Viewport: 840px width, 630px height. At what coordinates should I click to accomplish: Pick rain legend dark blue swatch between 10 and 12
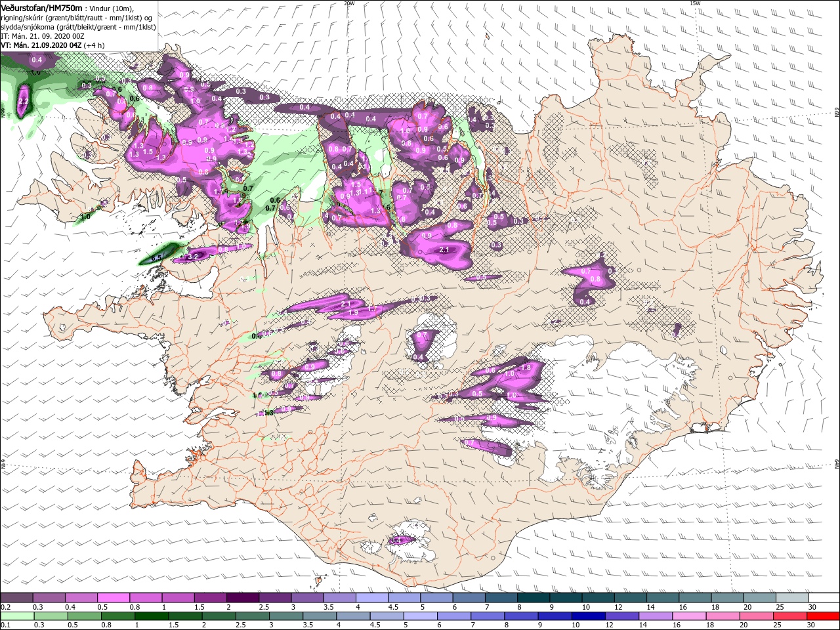[x=587, y=616]
